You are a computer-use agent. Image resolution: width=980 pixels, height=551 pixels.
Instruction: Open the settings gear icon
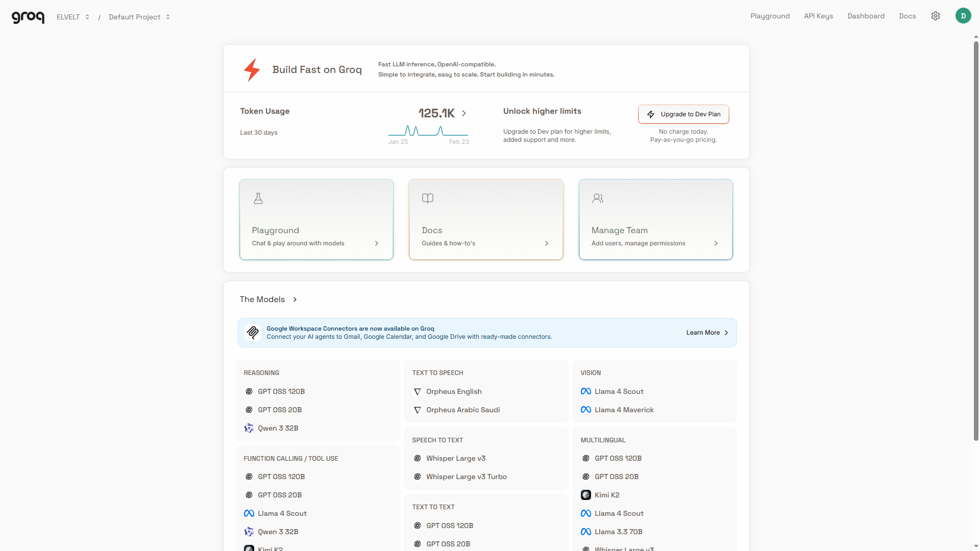[935, 16]
